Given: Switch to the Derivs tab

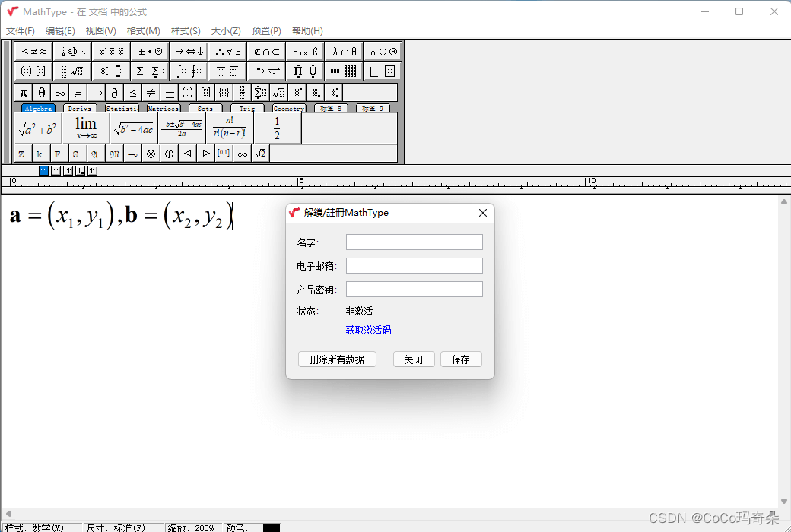Looking at the screenshot, I should click(x=80, y=109).
